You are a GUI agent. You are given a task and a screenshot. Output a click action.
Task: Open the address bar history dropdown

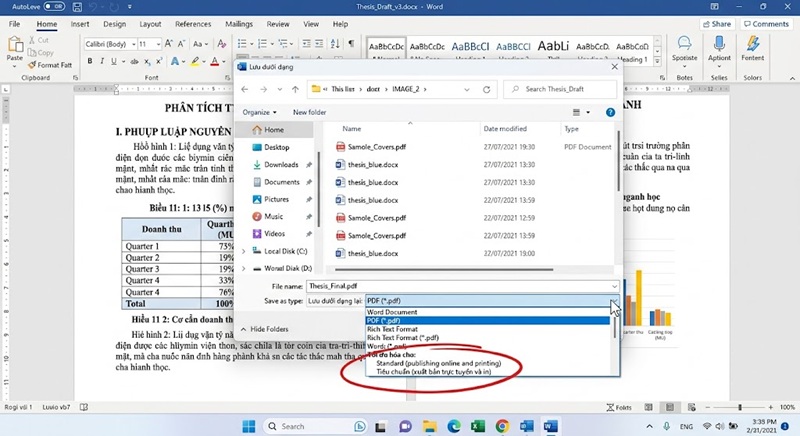tap(467, 89)
